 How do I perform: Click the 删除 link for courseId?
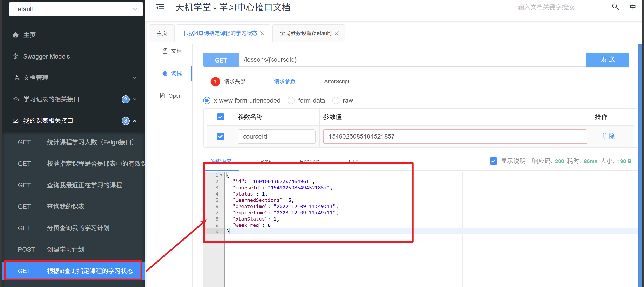tap(608, 136)
